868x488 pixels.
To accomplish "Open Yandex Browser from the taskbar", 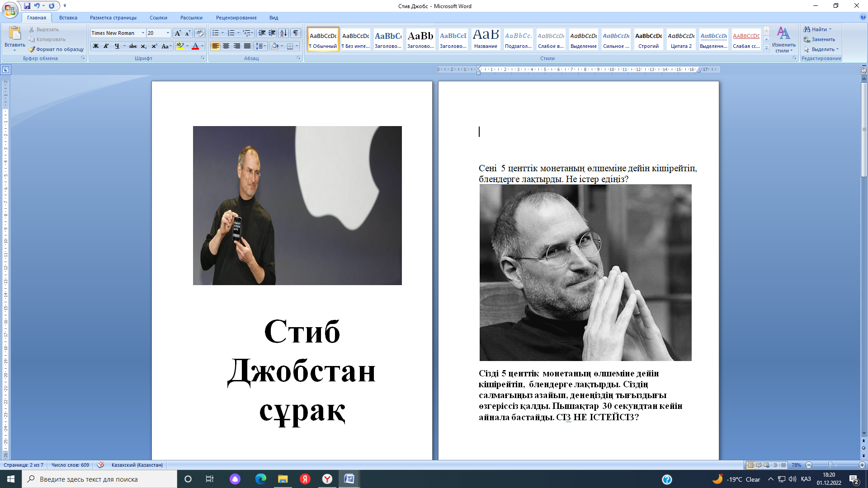I will tap(327, 479).
